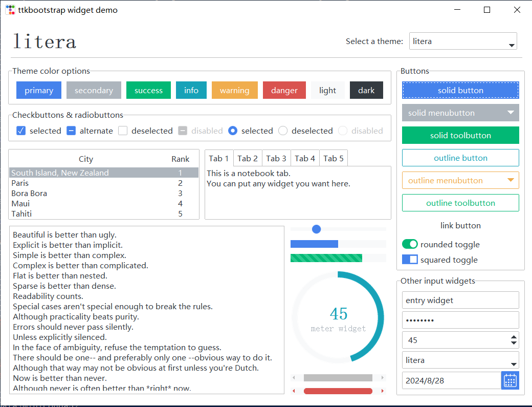Click the ttkbootstrap app icon in title bar
Screen dimensions: 532x407
[10, 10]
